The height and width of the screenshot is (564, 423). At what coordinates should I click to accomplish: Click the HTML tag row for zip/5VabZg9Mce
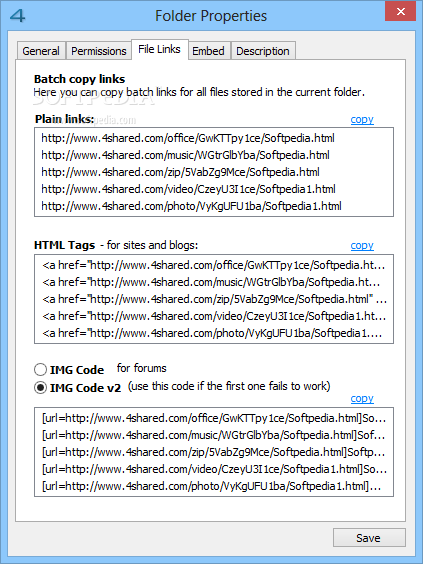coord(214,299)
